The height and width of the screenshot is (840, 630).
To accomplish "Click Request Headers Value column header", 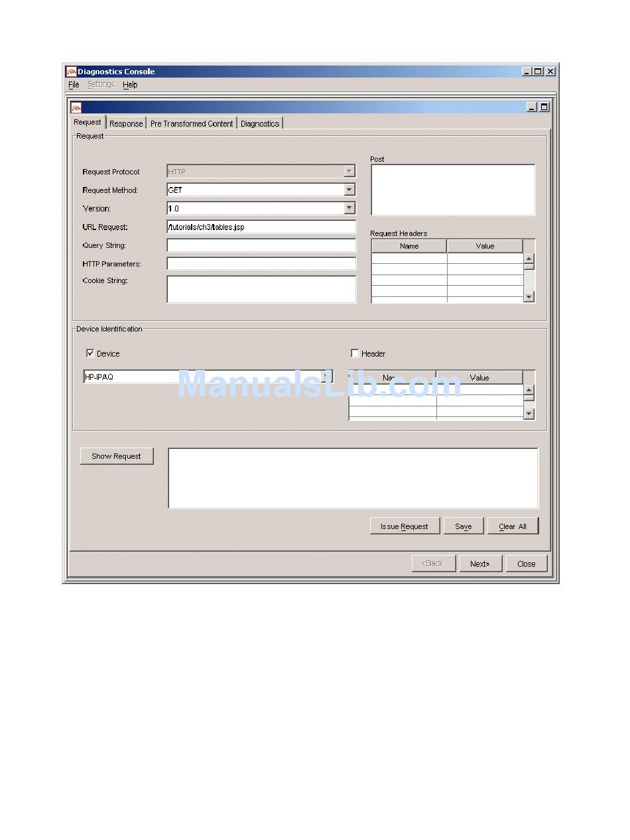I will pyautogui.click(x=485, y=246).
